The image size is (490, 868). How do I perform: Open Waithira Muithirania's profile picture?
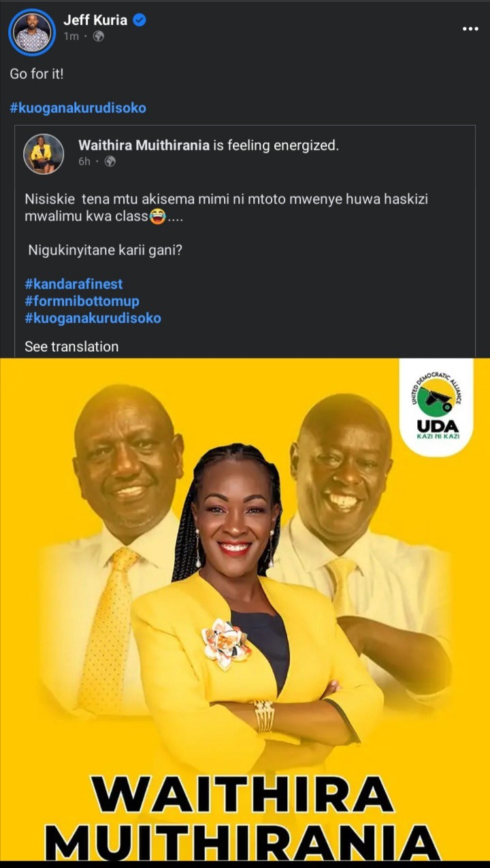(44, 154)
